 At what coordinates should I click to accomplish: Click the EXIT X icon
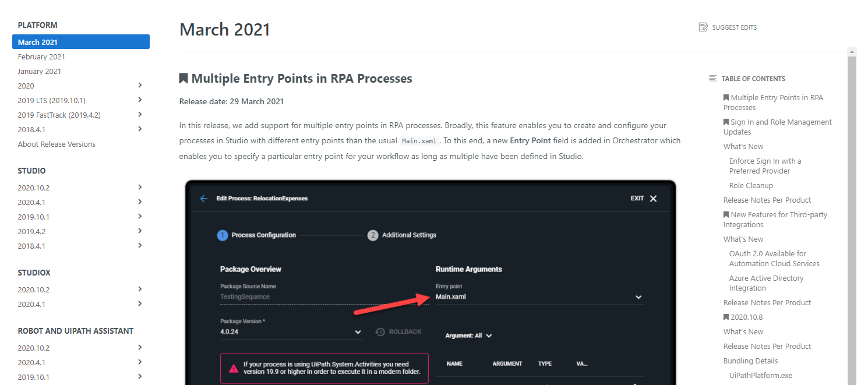(x=653, y=199)
